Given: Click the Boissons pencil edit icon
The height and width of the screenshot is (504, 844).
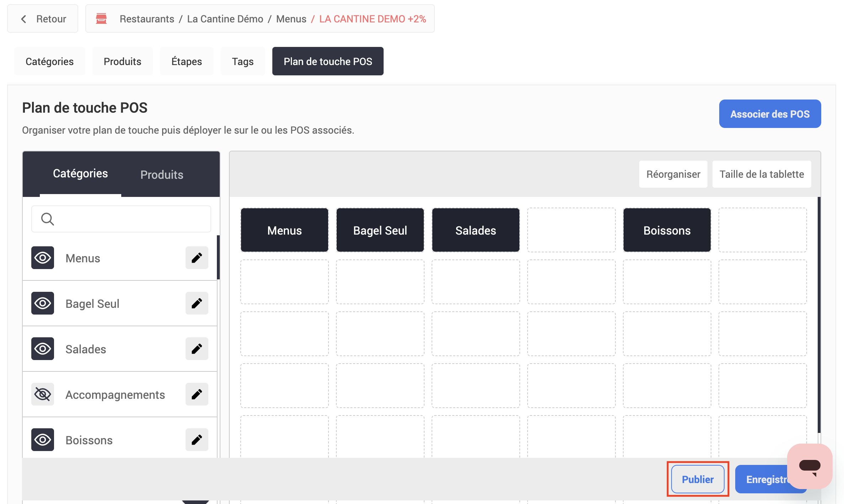Looking at the screenshot, I should (x=197, y=440).
